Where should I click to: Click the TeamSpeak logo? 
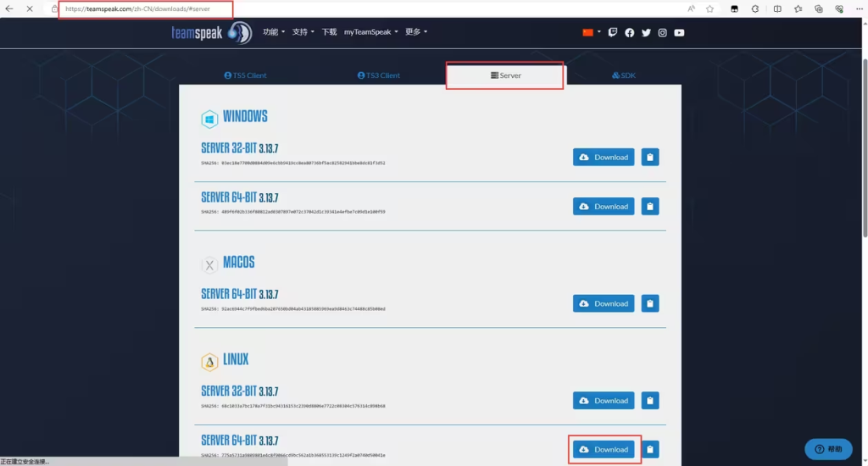tap(211, 33)
